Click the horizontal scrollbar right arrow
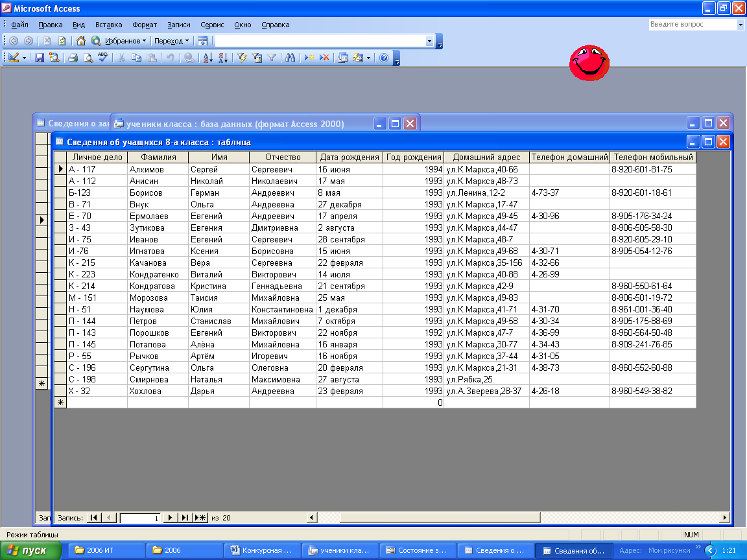Image resolution: width=747 pixels, height=560 pixels. coord(724,518)
